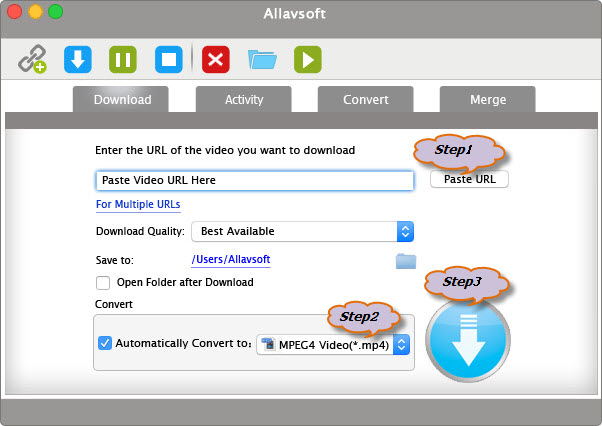Minimize the Allavsoft window
This screenshot has height=426, width=602.
pyautogui.click(x=35, y=12)
